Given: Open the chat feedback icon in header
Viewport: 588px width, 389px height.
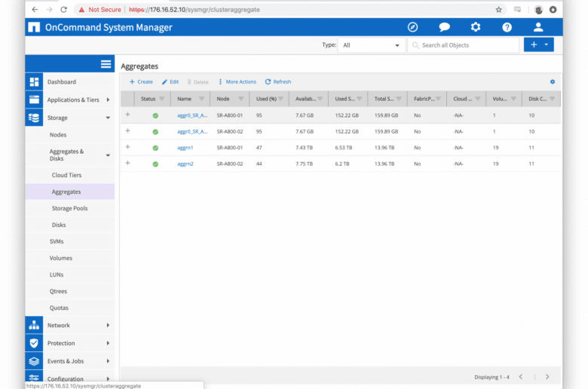Looking at the screenshot, I should pos(444,27).
